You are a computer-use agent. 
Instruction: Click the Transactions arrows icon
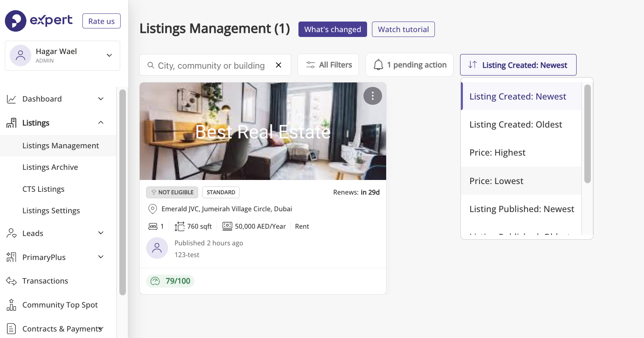point(11,281)
